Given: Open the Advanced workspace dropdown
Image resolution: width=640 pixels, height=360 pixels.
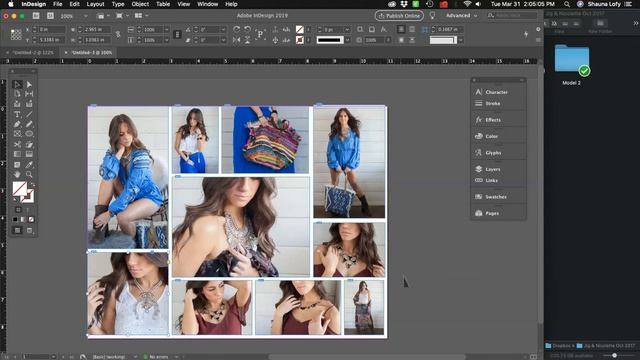Looking at the screenshot, I should pyautogui.click(x=461, y=16).
